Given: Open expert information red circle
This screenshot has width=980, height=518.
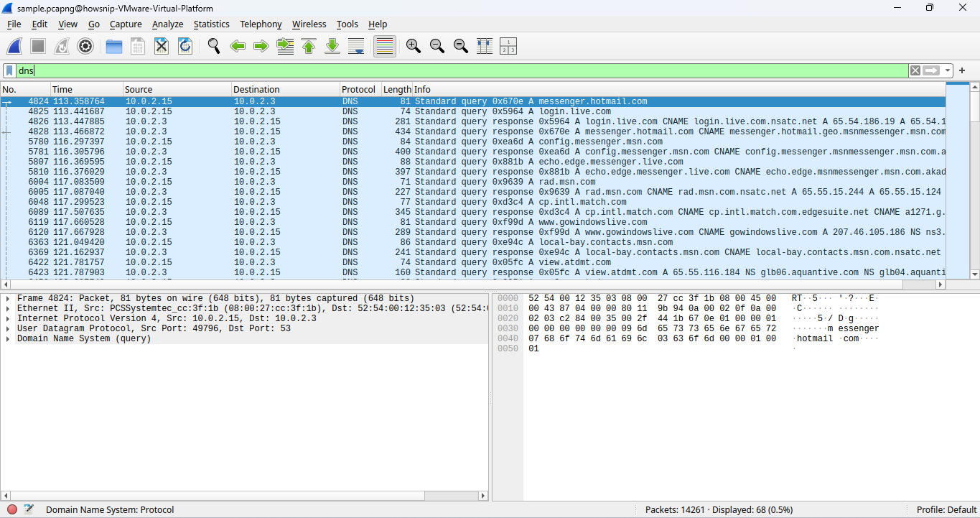Looking at the screenshot, I should (12, 509).
